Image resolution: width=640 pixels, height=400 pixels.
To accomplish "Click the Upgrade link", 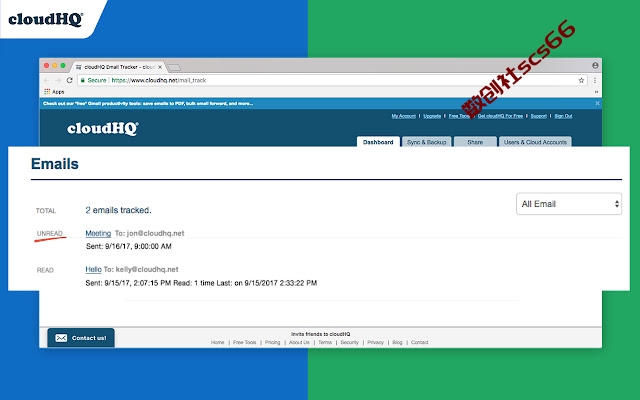I will click(432, 116).
